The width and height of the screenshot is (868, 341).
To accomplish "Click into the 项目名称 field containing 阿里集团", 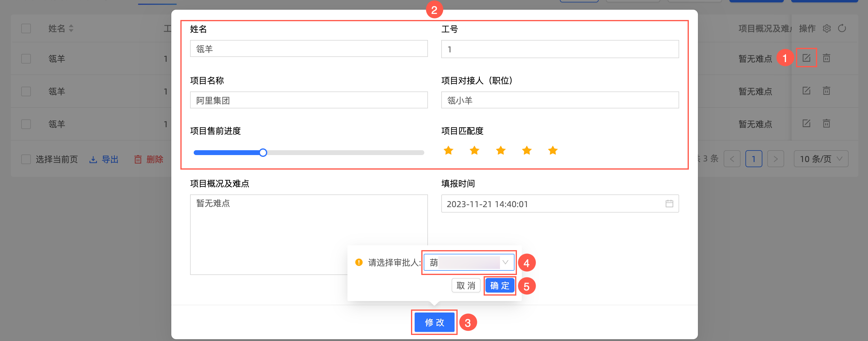I will point(308,100).
